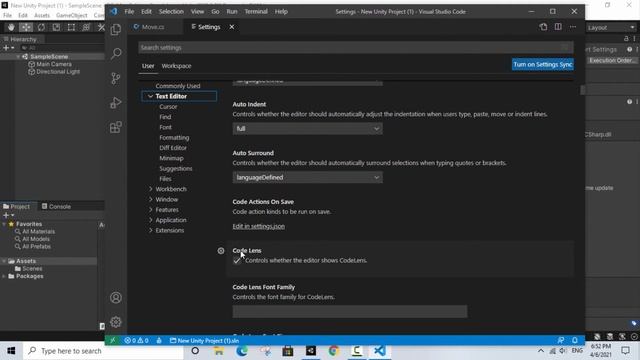Click the feedback icon in status bar
640x360 pixels.
561,340
